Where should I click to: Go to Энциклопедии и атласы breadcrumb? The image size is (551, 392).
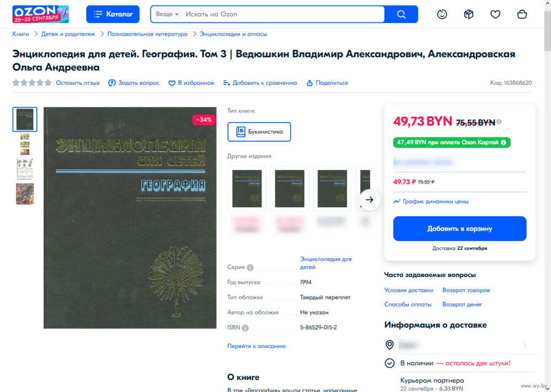[x=233, y=34]
